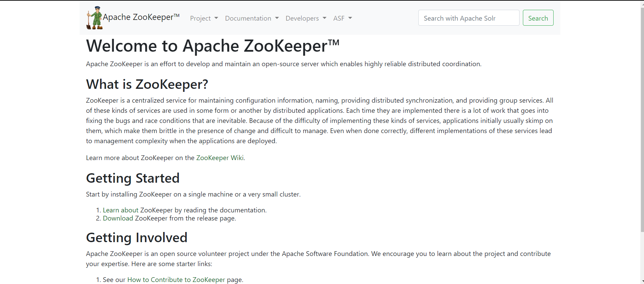This screenshot has height=284, width=644.
Task: Expand the Developers dropdown menu
Action: (x=306, y=18)
